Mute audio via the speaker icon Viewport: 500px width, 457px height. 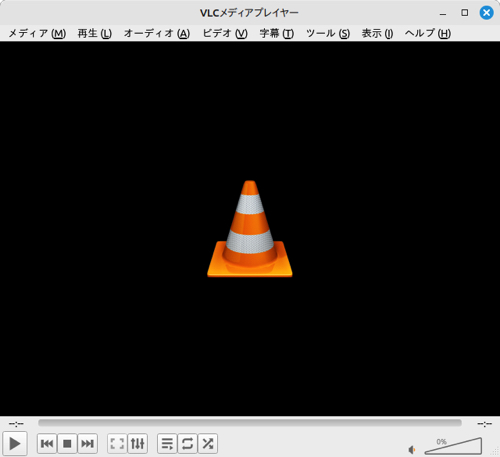412,450
